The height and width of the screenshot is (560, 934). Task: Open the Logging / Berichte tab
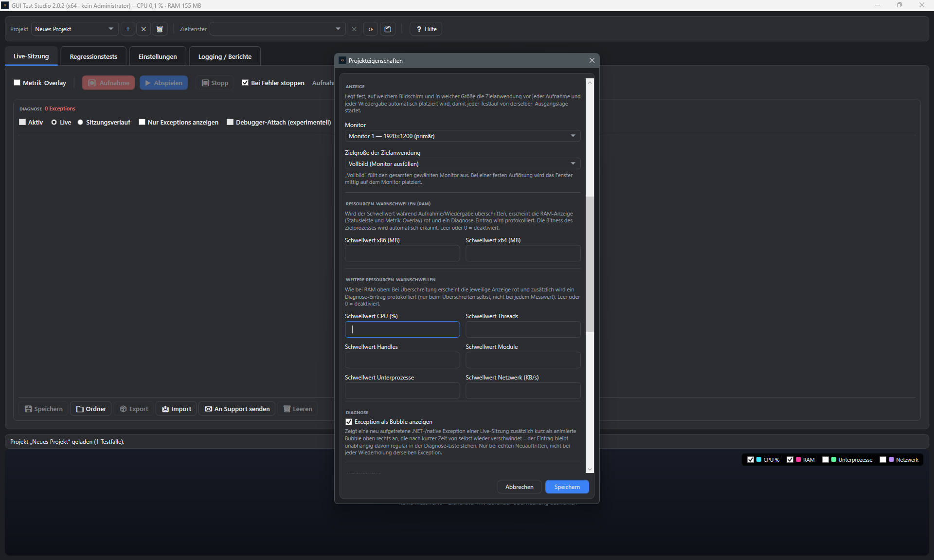point(225,56)
